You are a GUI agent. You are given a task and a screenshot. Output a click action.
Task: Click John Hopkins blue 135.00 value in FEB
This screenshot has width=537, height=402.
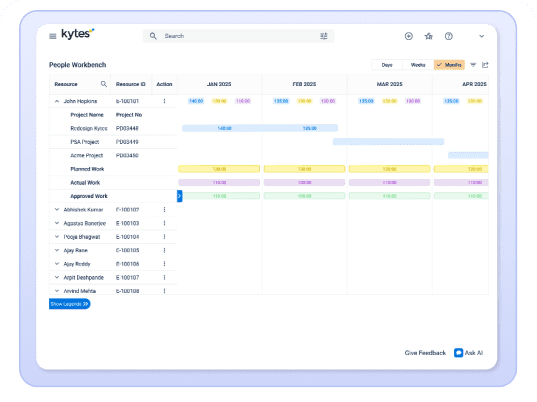[x=281, y=101]
